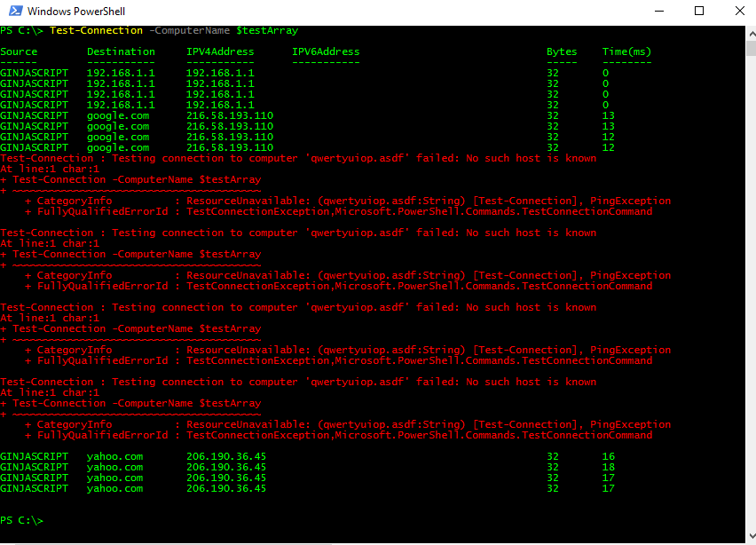Click the first google.com destination entry
Image resolution: width=756 pixels, height=545 pixels.
[118, 115]
